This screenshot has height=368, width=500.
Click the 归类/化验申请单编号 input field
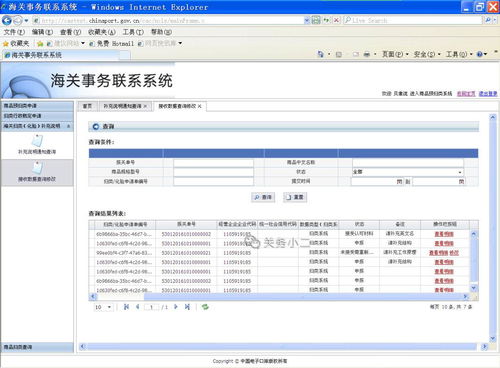coord(213,181)
